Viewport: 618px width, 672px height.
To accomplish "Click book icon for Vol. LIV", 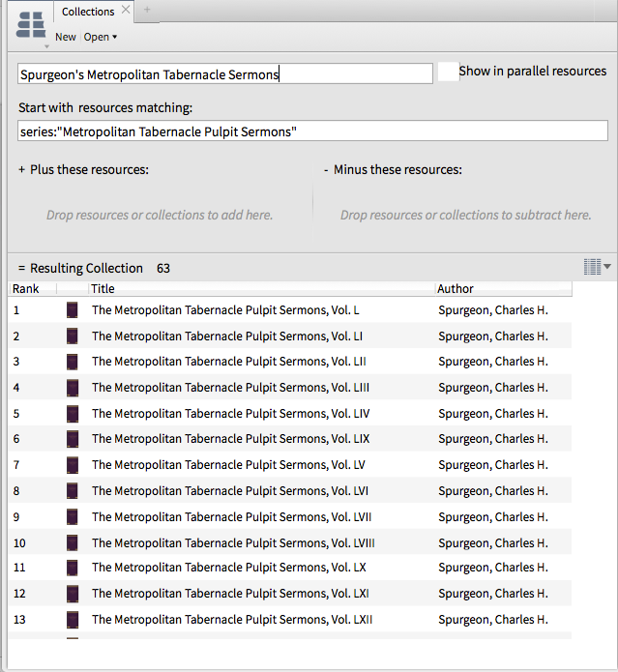I will coord(73,414).
